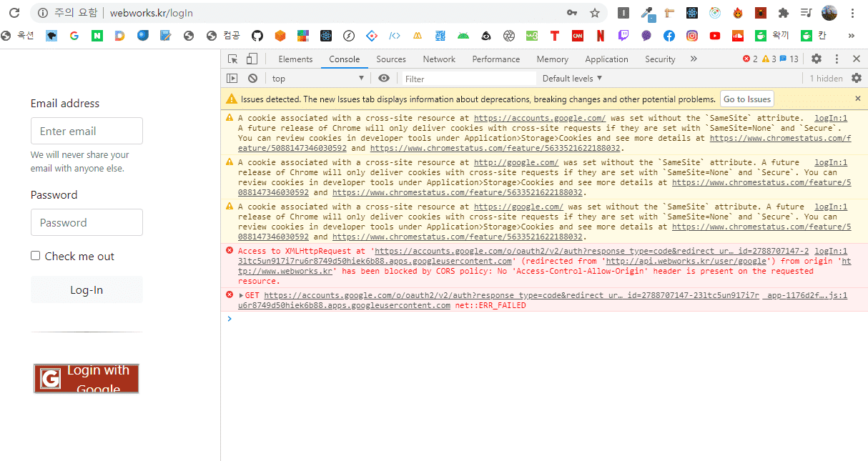Open the YouTube bookmark
The image size is (868, 461).
pos(715,36)
